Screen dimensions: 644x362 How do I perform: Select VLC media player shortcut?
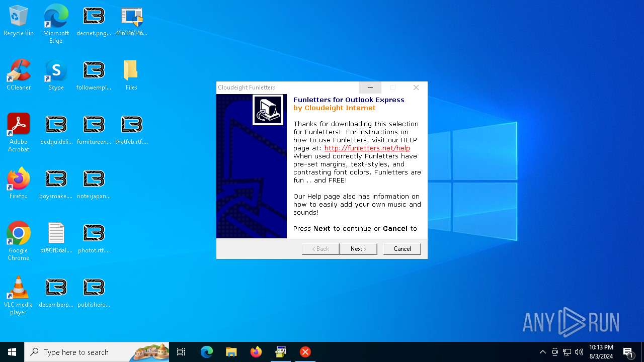tap(19, 296)
